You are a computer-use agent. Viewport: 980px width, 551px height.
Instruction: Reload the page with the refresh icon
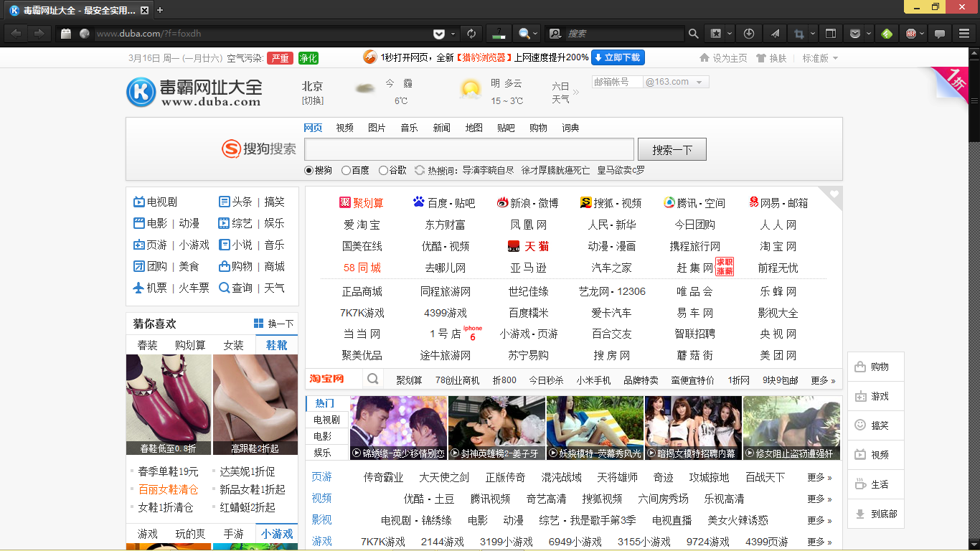pyautogui.click(x=471, y=34)
